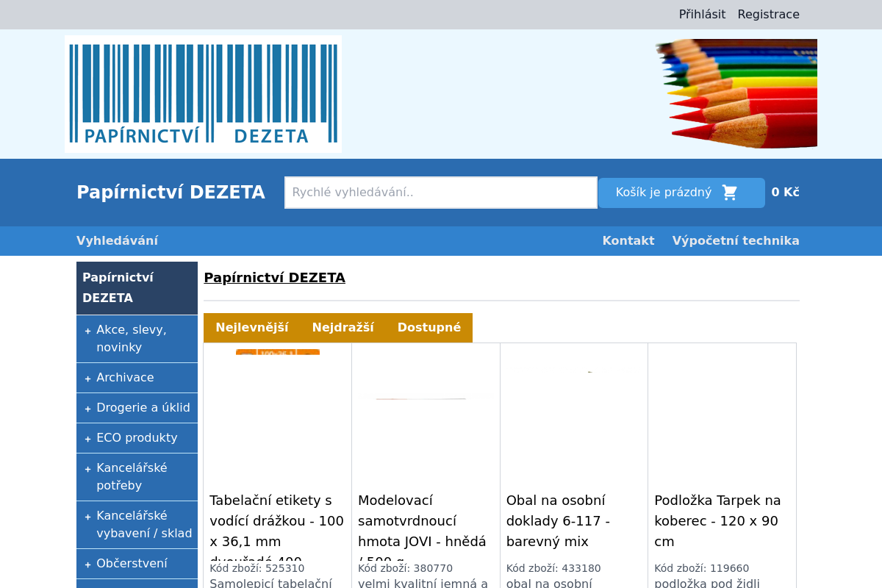Viewport: 882px width, 588px height.
Task: Click the Papírnictví DEZETA header title
Action: click(x=171, y=193)
